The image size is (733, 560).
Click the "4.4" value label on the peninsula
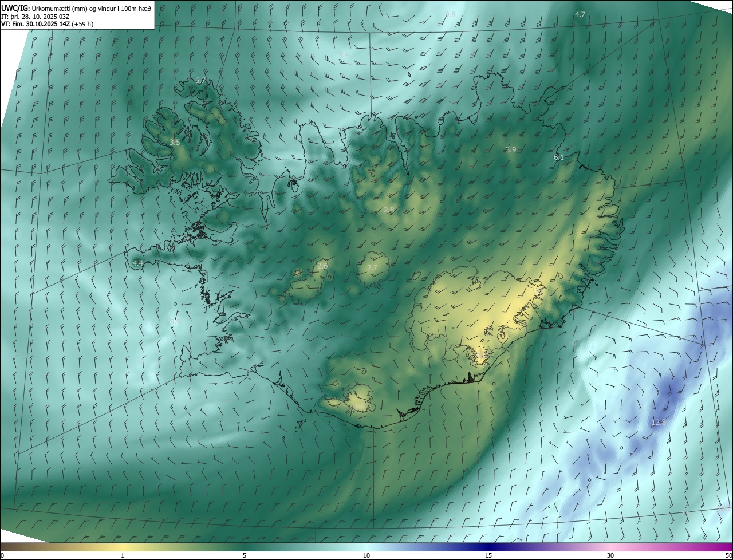coord(137,263)
